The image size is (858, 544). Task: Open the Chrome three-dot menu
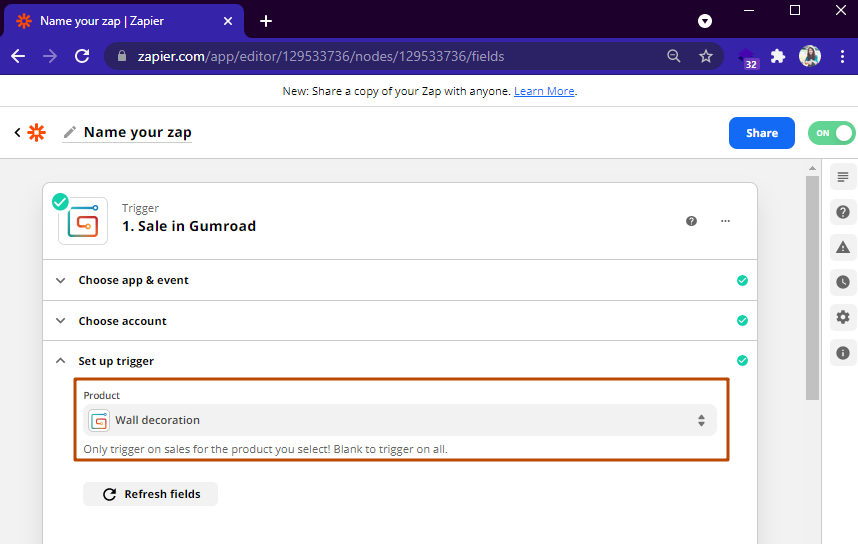pos(842,56)
